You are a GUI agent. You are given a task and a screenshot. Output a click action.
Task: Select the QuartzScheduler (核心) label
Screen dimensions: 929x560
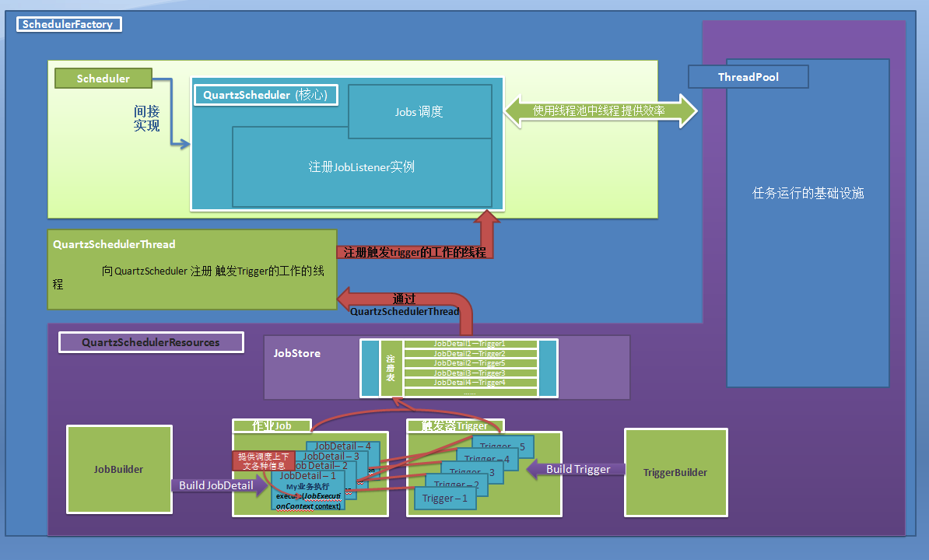click(265, 95)
